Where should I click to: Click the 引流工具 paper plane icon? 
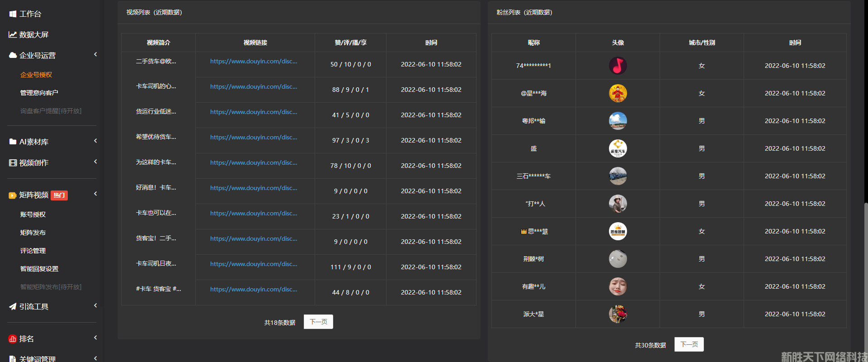(13, 307)
